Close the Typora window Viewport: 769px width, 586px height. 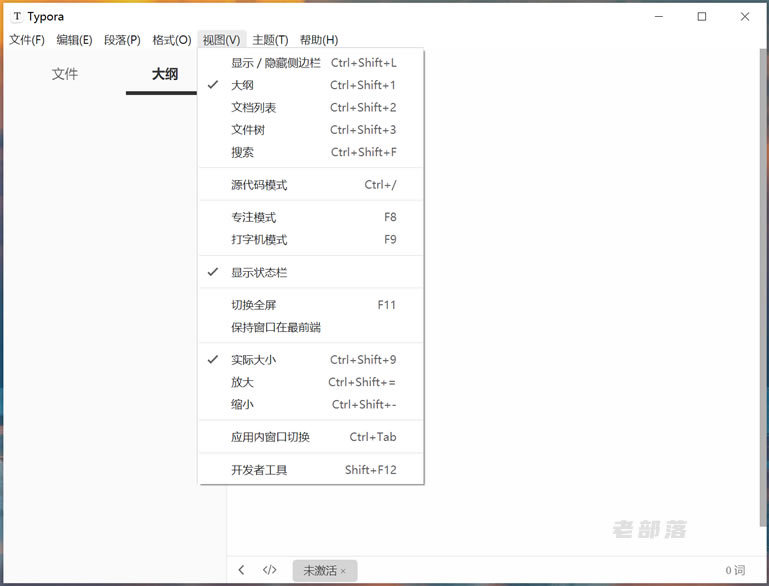point(745,16)
